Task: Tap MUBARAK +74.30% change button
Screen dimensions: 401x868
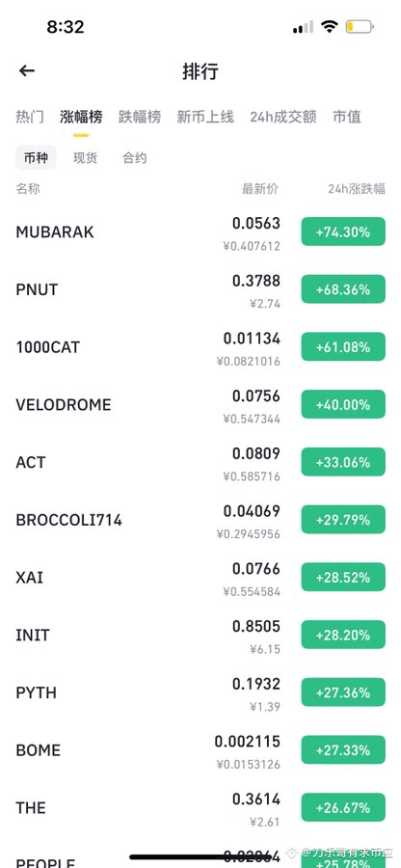Action: coord(343,231)
